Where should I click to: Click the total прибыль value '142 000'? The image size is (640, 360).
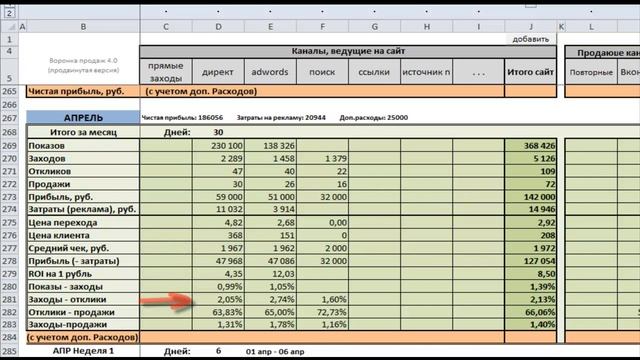click(x=531, y=197)
